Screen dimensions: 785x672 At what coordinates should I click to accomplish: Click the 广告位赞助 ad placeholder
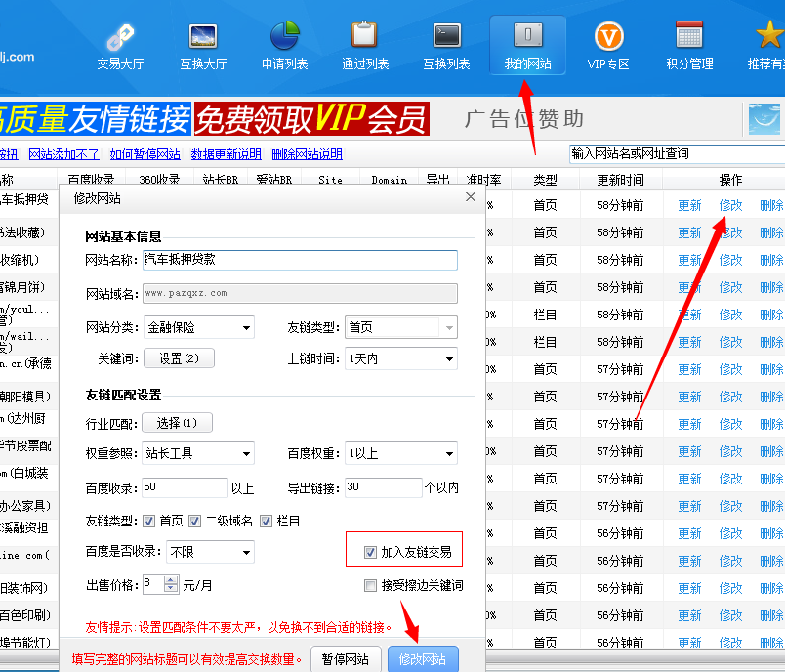(x=524, y=119)
